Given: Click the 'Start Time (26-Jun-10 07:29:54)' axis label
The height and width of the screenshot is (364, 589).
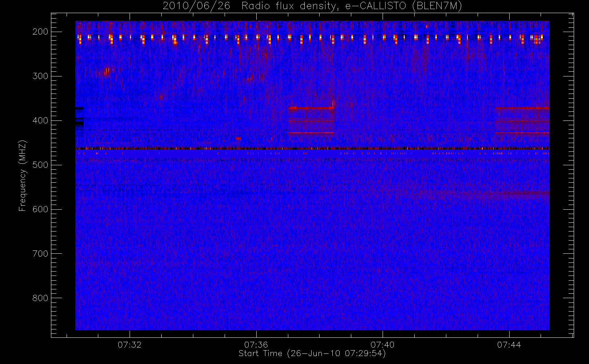Looking at the screenshot, I should [x=312, y=353].
